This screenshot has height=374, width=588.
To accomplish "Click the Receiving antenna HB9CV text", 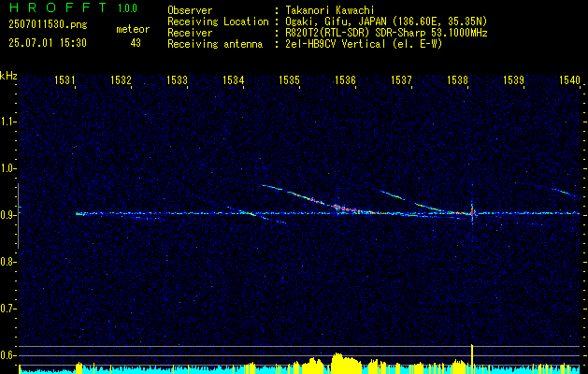I will click(364, 44).
